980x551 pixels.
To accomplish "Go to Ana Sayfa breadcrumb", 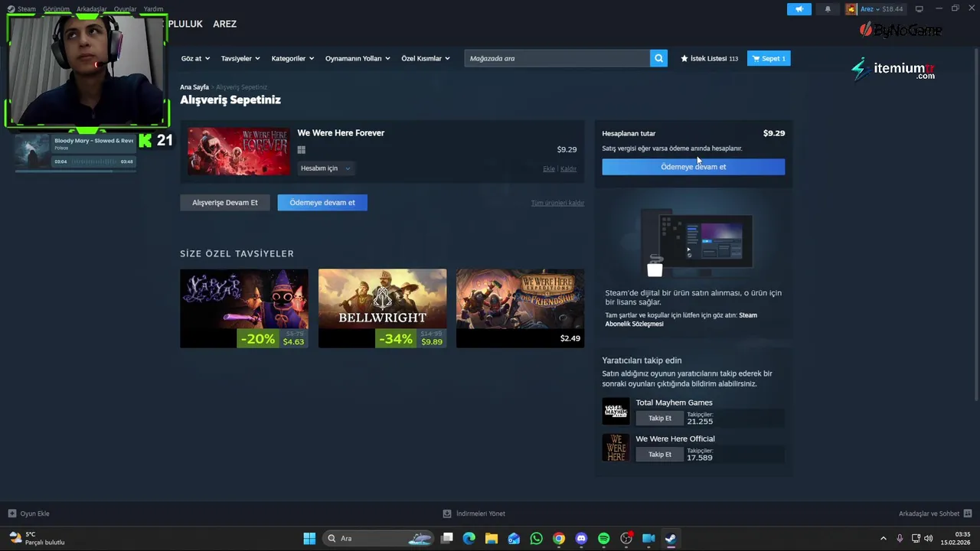I will (x=194, y=87).
